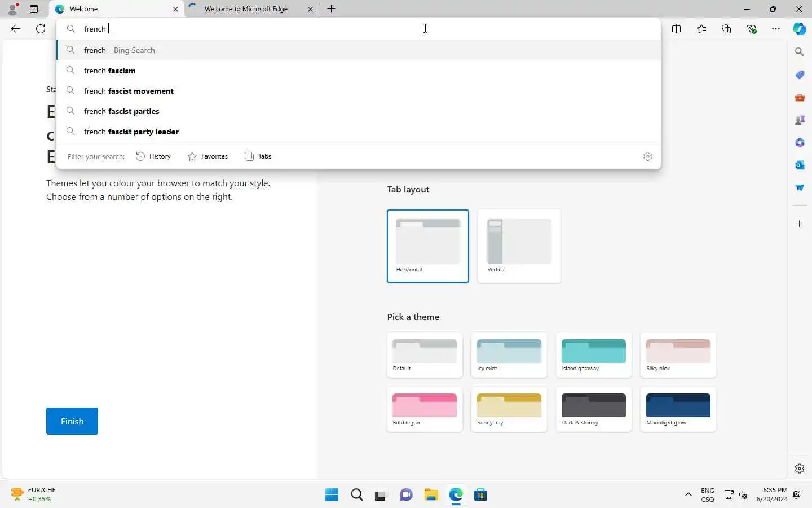812x508 pixels.
Task: Select Horizontal tab layout
Action: click(x=428, y=246)
